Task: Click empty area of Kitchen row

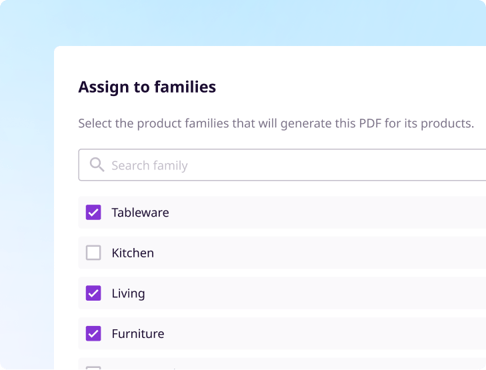Action: click(x=320, y=253)
